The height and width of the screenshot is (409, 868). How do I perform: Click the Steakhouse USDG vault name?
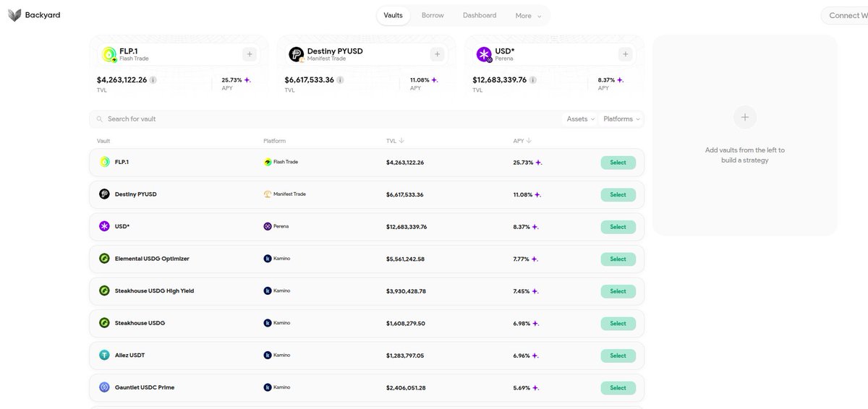140,323
